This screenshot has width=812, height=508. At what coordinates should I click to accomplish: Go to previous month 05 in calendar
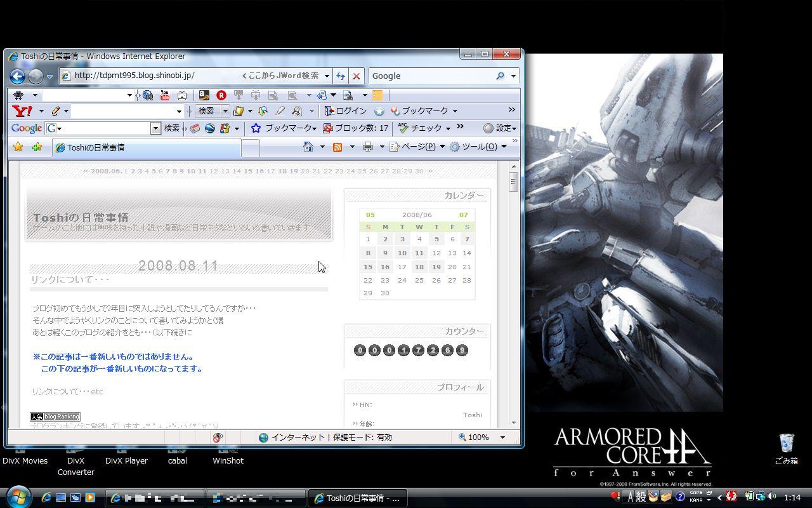point(370,215)
